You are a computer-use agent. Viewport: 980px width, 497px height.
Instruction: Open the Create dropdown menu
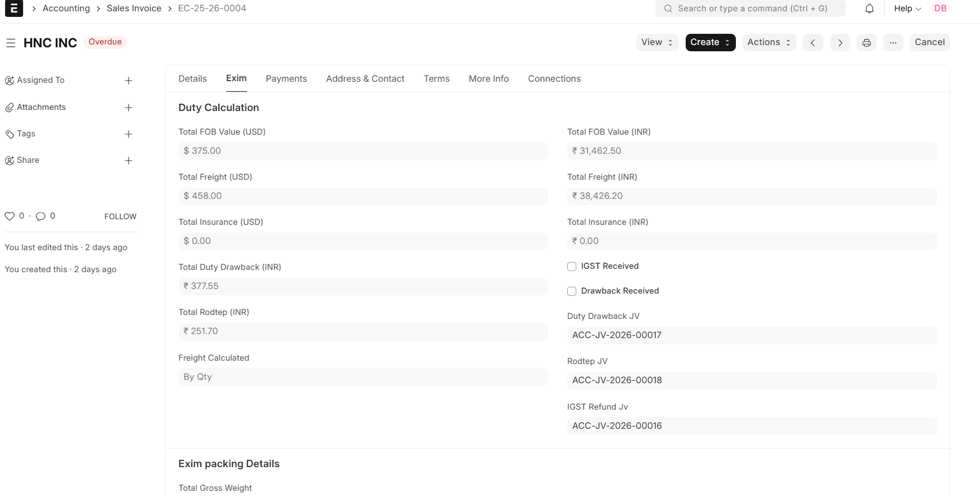tap(710, 42)
